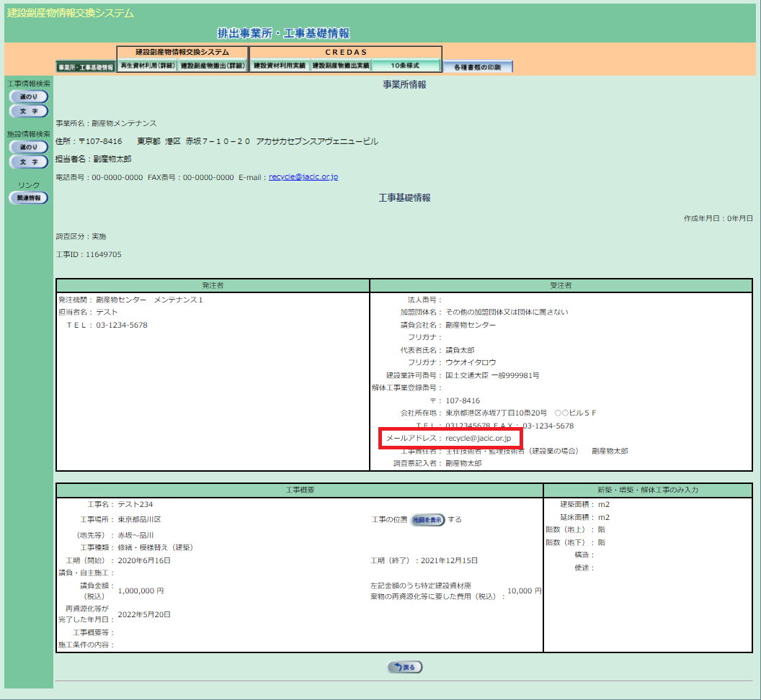Click the 作成年月日:0年月日 text
Screen dimensions: 761x700
(718, 218)
